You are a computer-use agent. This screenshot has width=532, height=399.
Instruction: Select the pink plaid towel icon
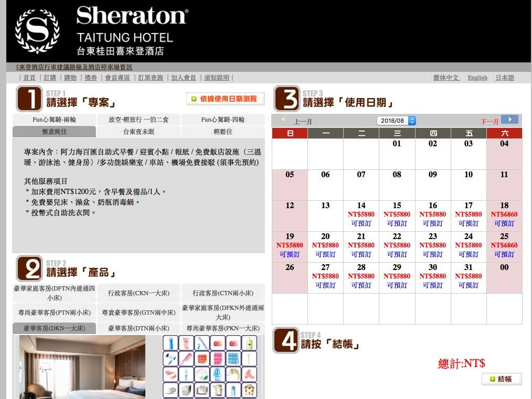click(x=218, y=359)
